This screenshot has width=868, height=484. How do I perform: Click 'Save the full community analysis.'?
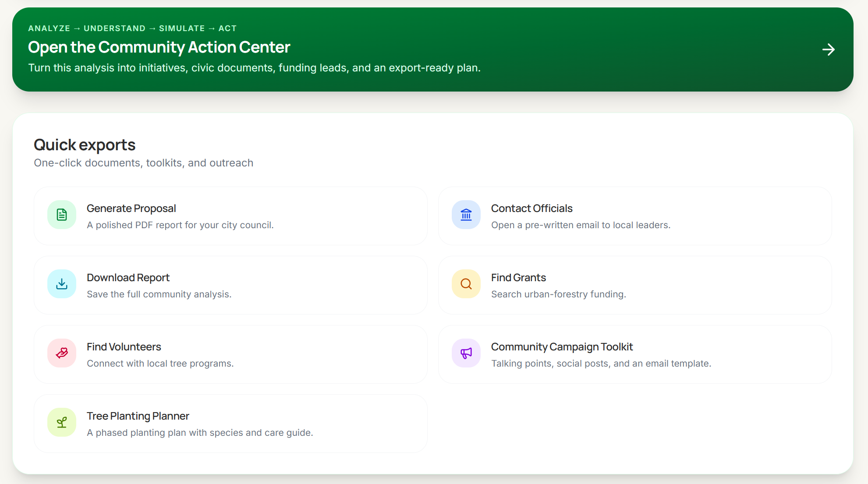click(159, 294)
